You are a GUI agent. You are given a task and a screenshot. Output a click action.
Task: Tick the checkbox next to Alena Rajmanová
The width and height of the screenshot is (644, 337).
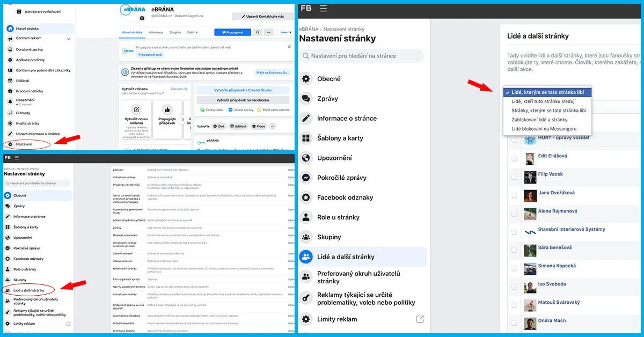click(x=515, y=214)
